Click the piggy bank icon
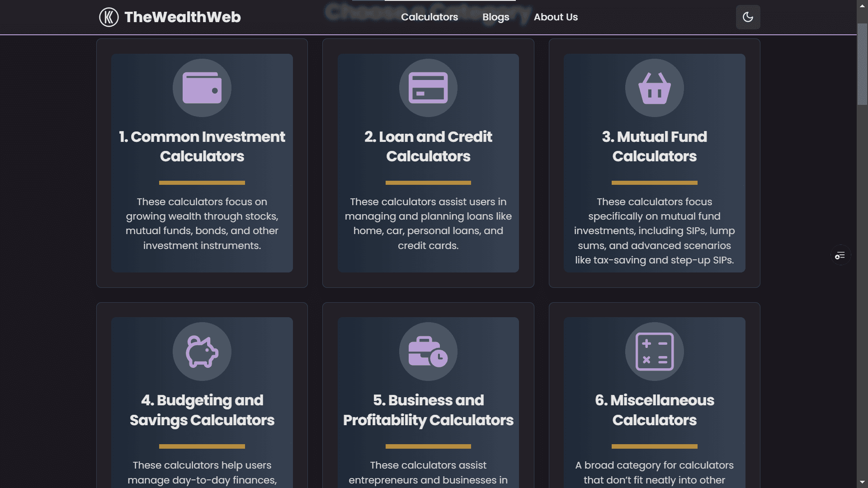Image resolution: width=868 pixels, height=488 pixels. (202, 352)
